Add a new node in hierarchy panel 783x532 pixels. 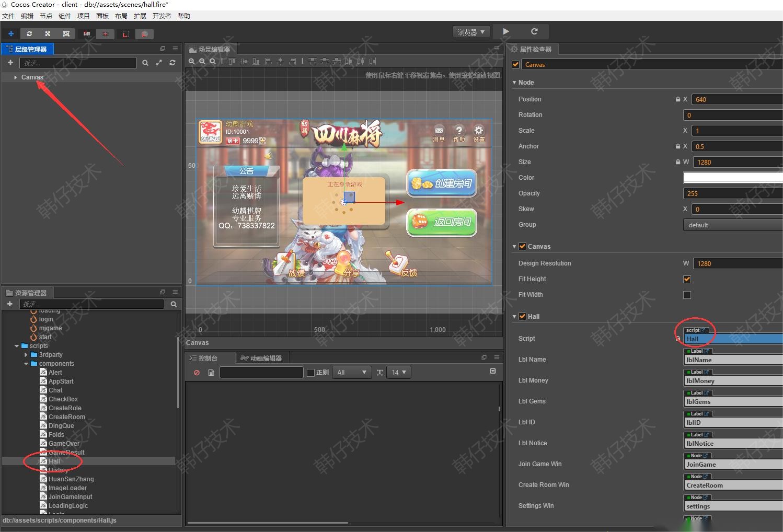[10, 63]
